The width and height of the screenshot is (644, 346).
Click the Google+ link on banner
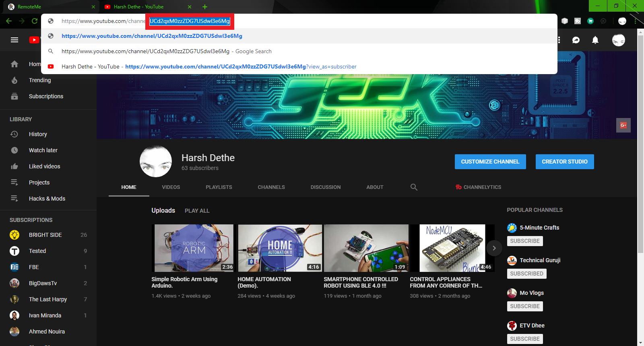coord(623,125)
